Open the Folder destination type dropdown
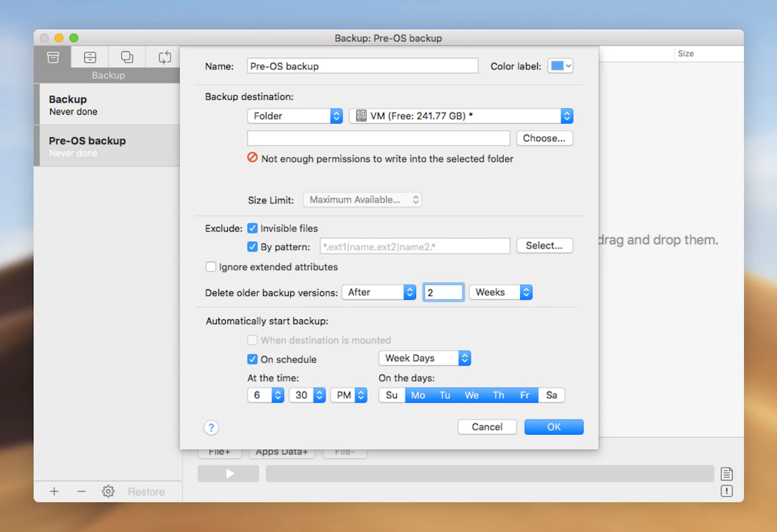This screenshot has height=532, width=777. tap(295, 116)
